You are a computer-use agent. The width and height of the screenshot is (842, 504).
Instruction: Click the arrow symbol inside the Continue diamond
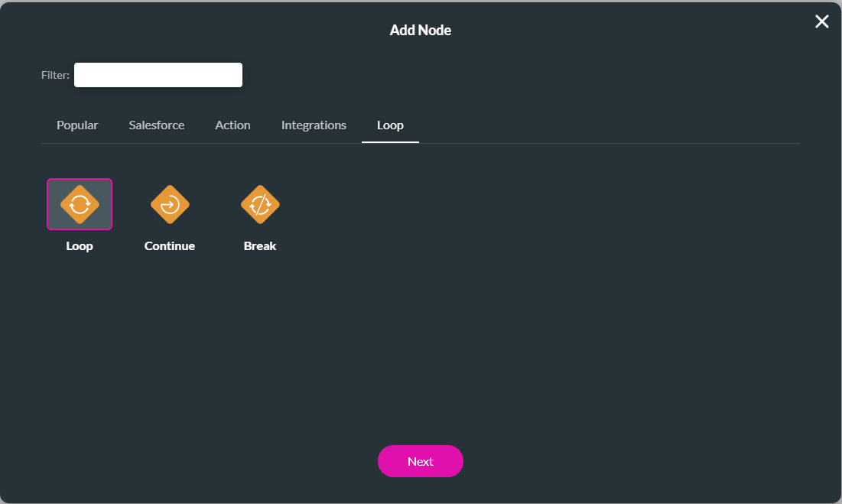(x=170, y=204)
